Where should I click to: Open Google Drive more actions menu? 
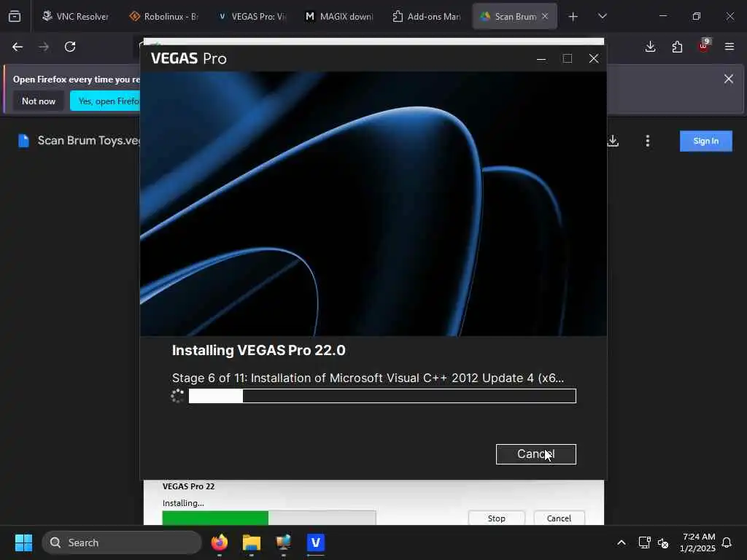coord(648,141)
